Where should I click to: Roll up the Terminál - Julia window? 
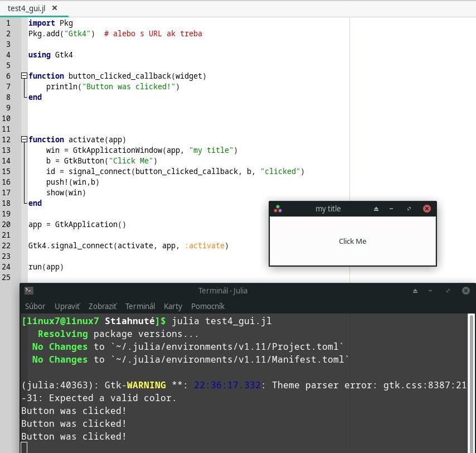point(415,291)
